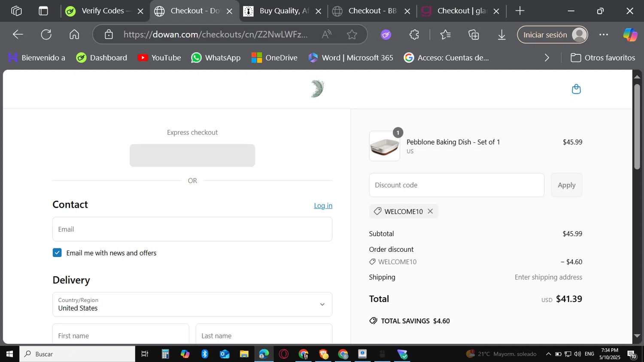This screenshot has height=362, width=644.
Task: Open the purple extension icon in toolbar
Action: pos(386,34)
